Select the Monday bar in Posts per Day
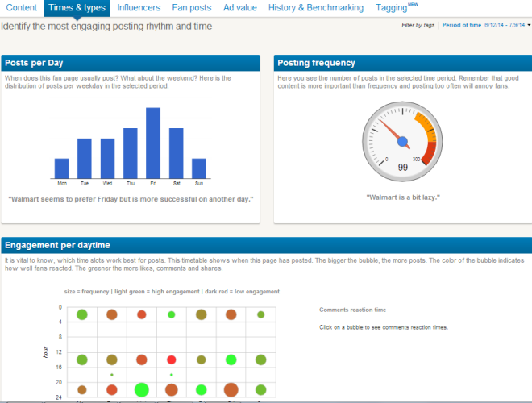Screen dimensions: 532x403 point(61,168)
